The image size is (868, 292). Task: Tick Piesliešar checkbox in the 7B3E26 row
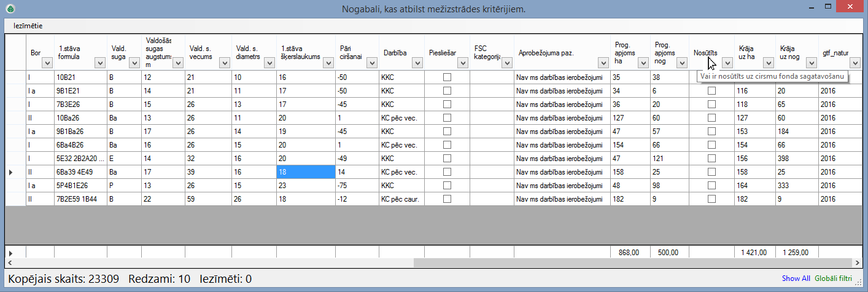(448, 105)
